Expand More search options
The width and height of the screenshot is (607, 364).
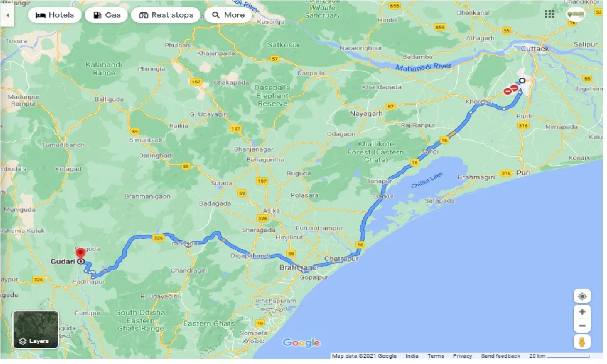click(x=228, y=15)
